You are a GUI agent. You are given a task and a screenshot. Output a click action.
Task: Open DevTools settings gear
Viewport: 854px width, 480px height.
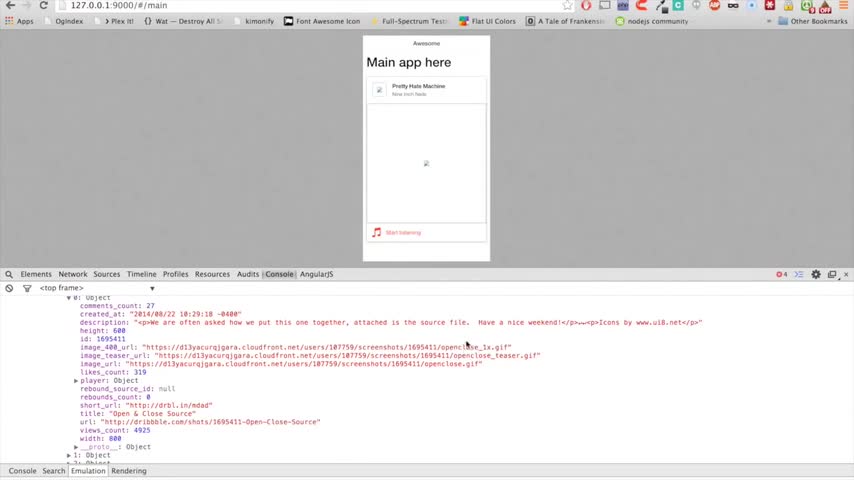[816, 275]
